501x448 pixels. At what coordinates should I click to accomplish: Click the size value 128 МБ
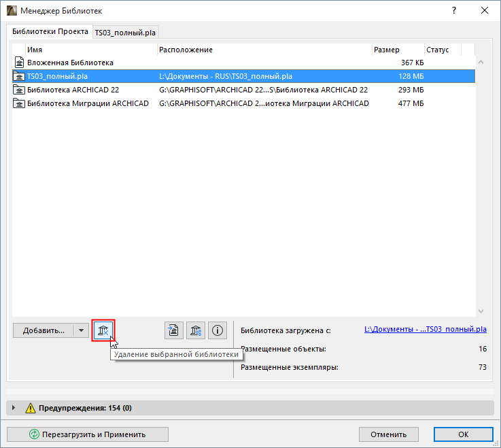pos(411,76)
